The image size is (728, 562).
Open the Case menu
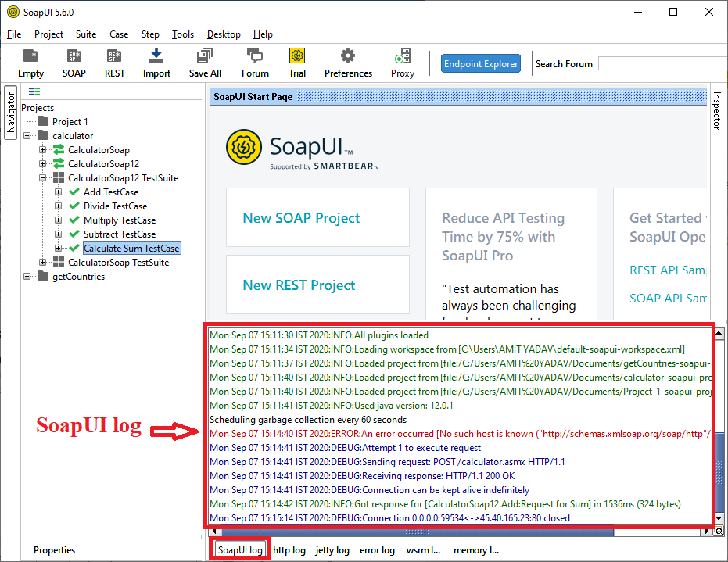coord(119,34)
